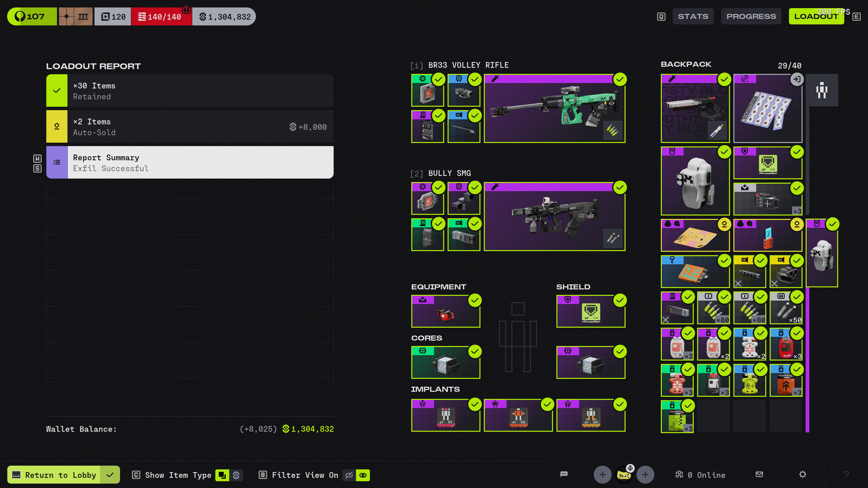Screen dimensions: 868x488
Task: Click the transfer arrow icon on sticker sheet item
Action: pyautogui.click(x=796, y=80)
